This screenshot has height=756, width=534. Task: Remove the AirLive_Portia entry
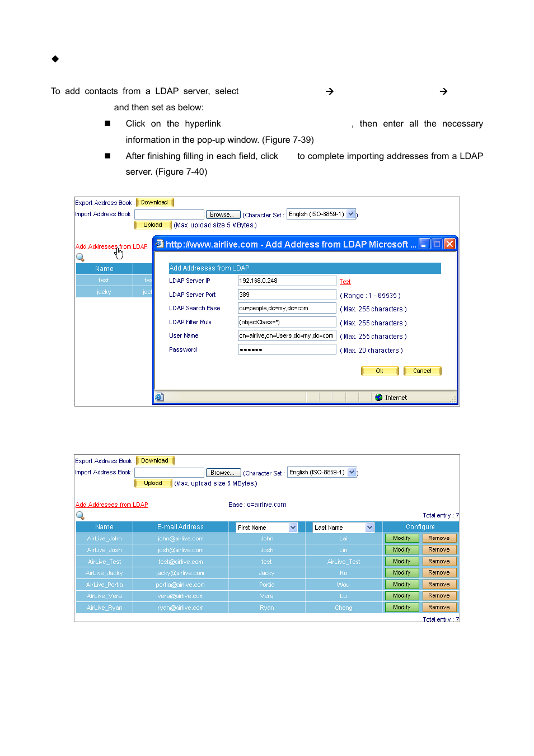point(439,584)
